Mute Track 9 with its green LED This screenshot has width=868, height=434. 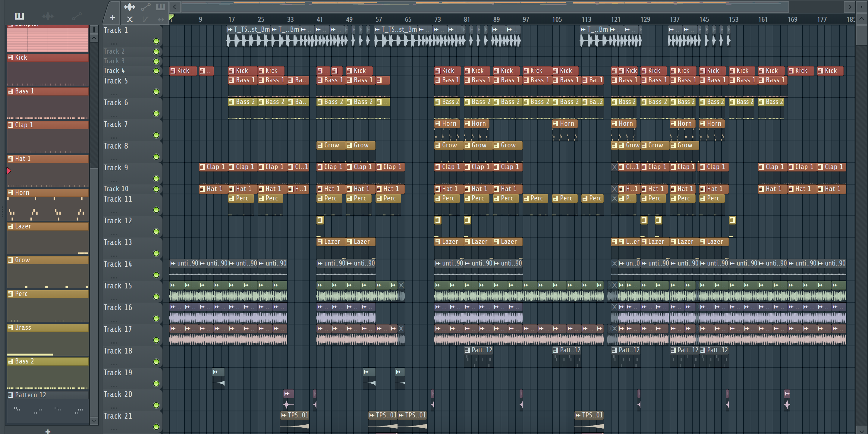pos(156,178)
